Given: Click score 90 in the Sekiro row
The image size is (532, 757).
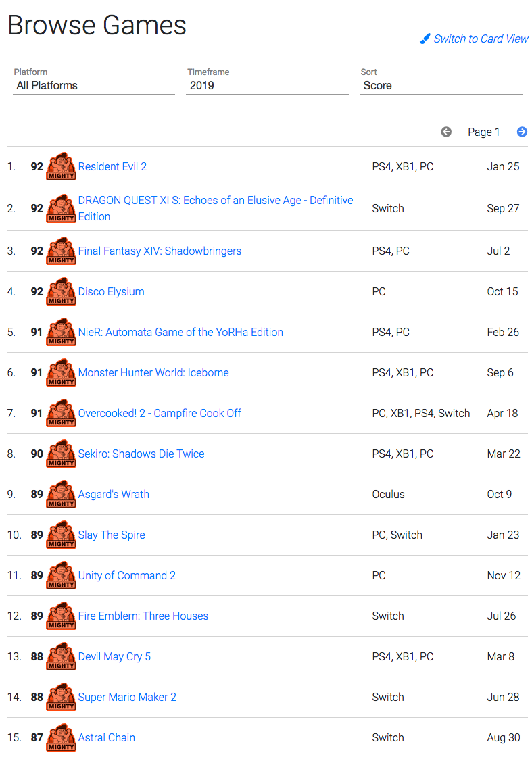Looking at the screenshot, I should (x=37, y=454).
